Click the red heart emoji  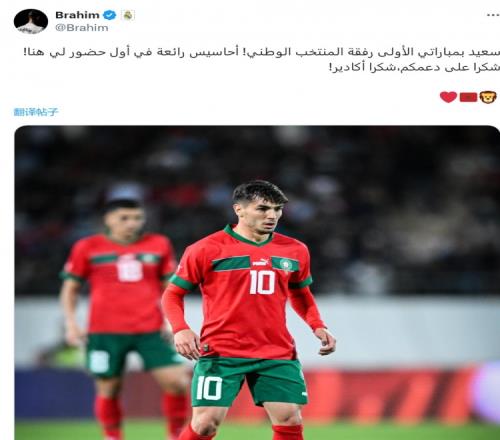click(448, 97)
